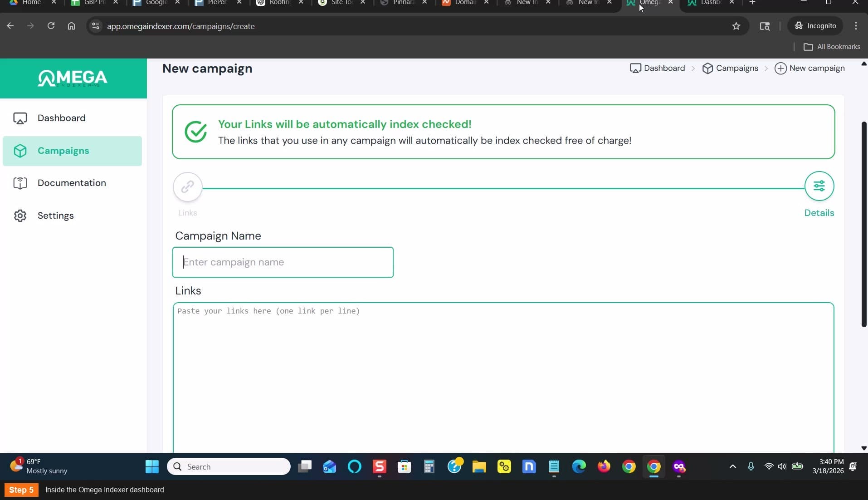Click the Omega Indexer logo
The image size is (868, 500).
click(73, 78)
